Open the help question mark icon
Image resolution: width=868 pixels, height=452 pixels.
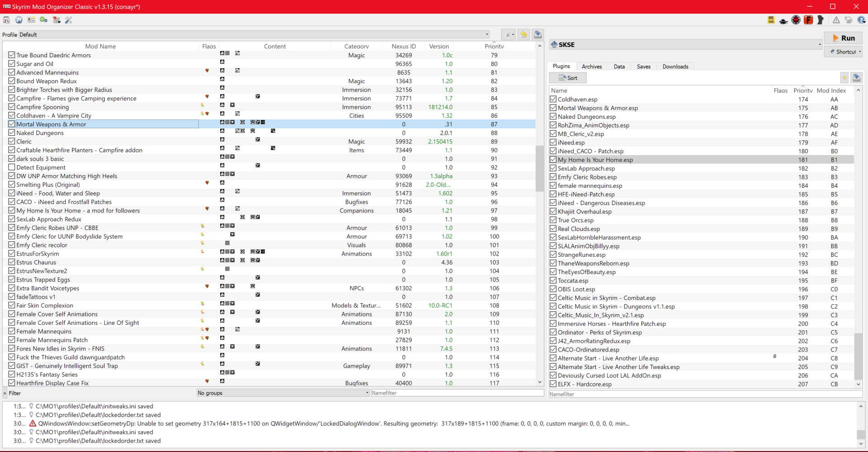pos(861,20)
